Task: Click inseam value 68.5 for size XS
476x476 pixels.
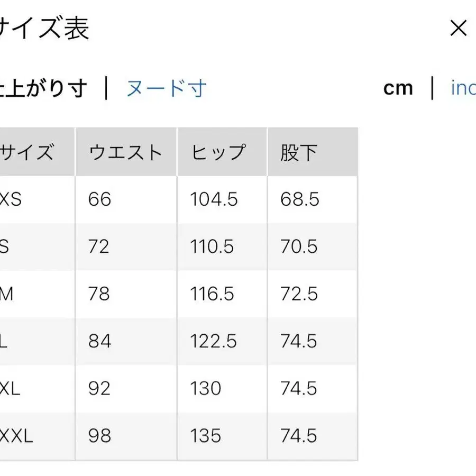Action: (x=299, y=200)
